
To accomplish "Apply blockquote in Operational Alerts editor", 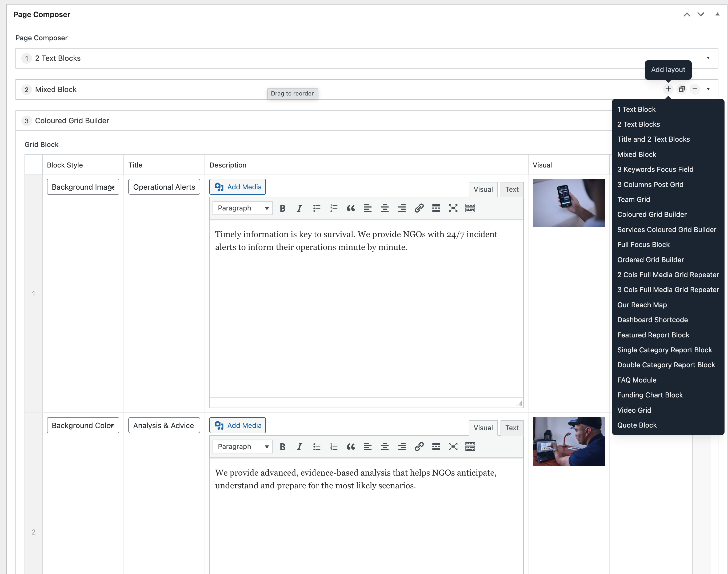I will pos(351,208).
